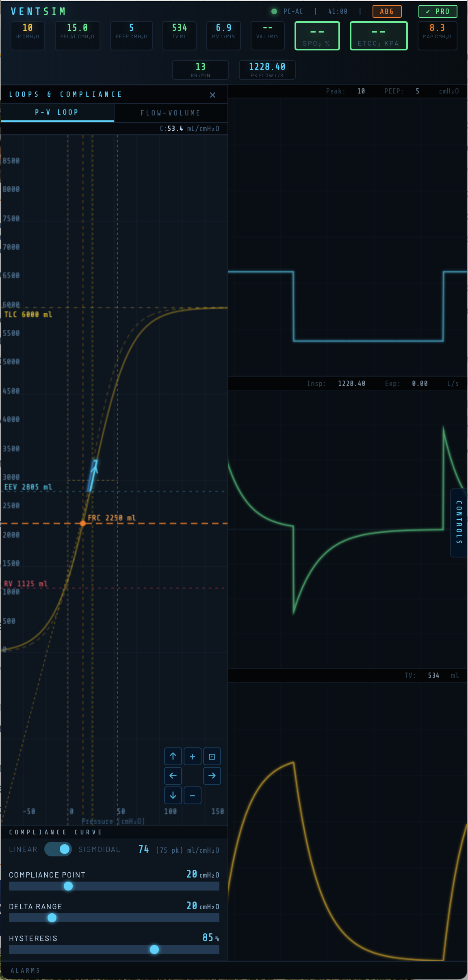Image resolution: width=468 pixels, height=980 pixels.
Task: Click the Delta Range slider handle
Action: 52,918
